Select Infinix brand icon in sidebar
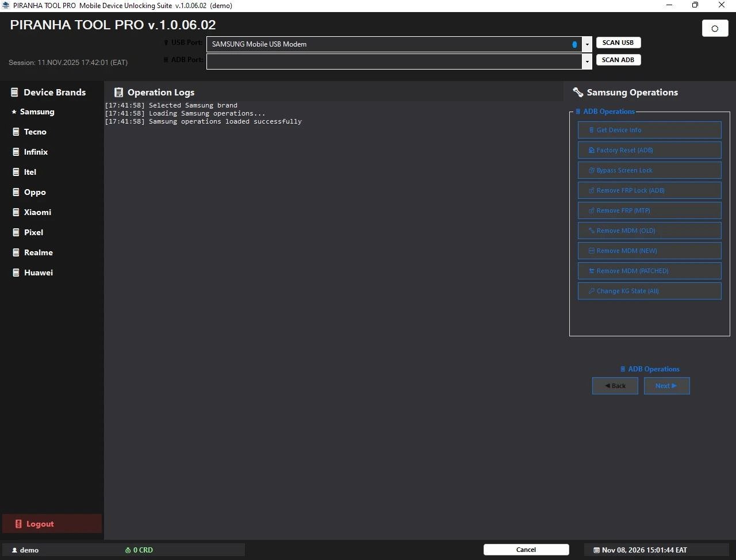 [16, 152]
